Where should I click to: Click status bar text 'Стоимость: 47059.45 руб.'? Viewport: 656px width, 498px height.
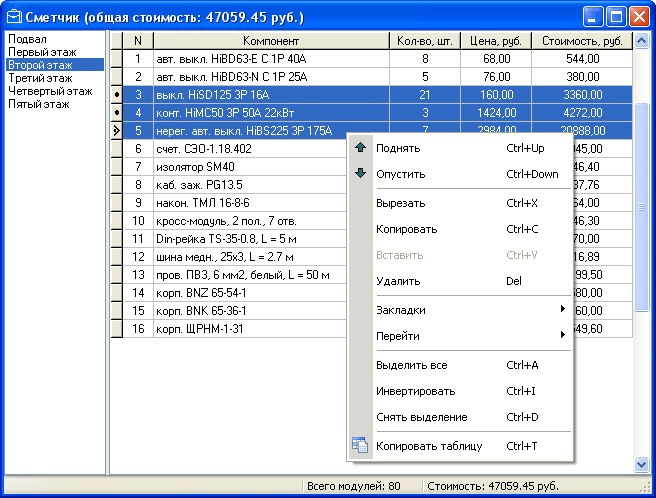[493, 486]
